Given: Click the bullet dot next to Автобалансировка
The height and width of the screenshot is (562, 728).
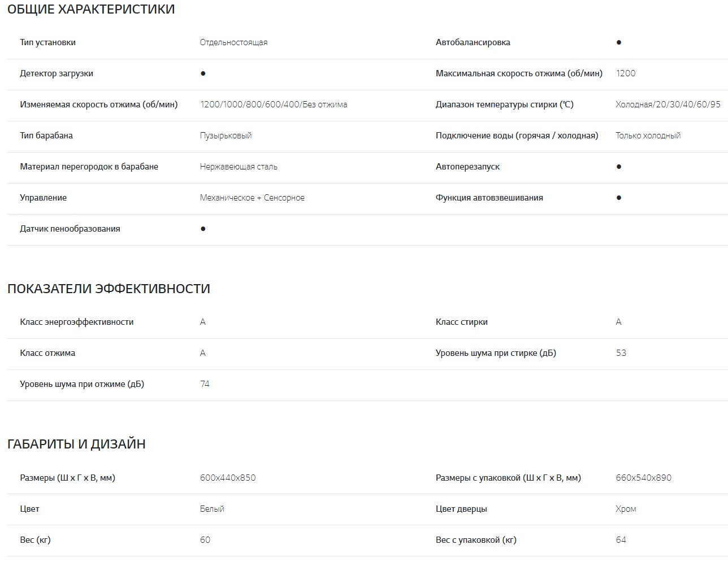Looking at the screenshot, I should coord(619,42).
